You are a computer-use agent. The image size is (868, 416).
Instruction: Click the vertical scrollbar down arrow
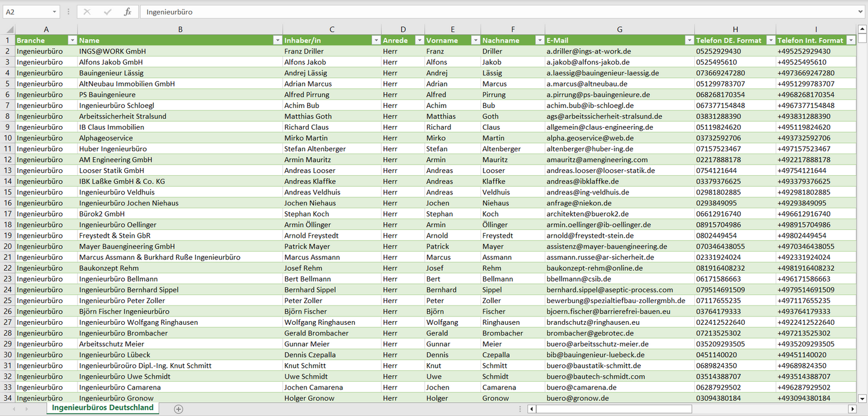click(x=863, y=398)
